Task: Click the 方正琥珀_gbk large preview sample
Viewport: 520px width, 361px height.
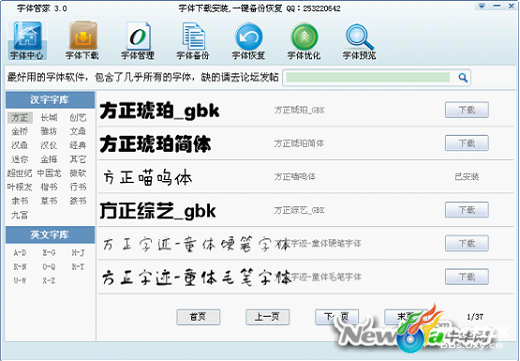Action: [160, 111]
